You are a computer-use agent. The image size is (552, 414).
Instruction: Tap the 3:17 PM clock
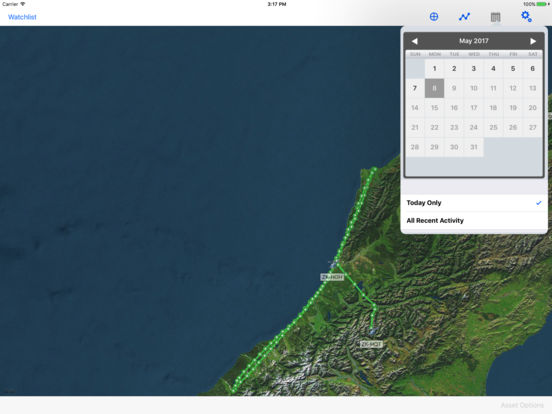[277, 4]
